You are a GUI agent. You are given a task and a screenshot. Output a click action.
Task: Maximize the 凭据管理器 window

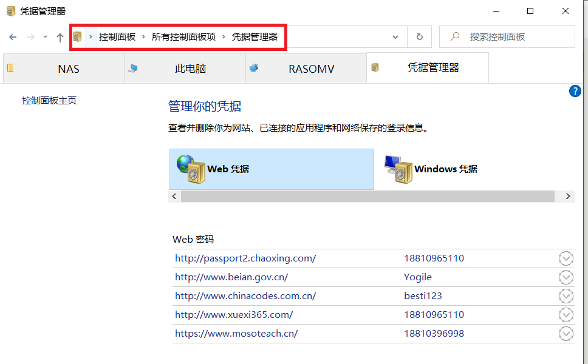(x=530, y=12)
